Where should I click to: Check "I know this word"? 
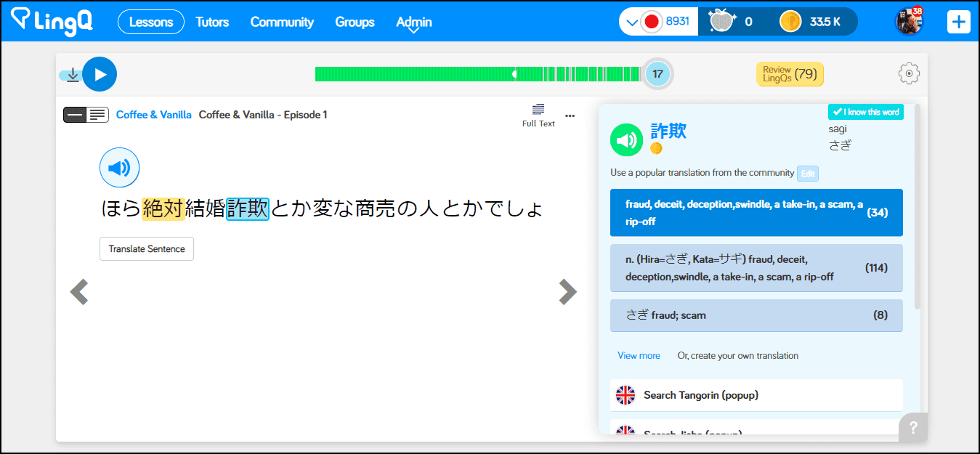866,112
